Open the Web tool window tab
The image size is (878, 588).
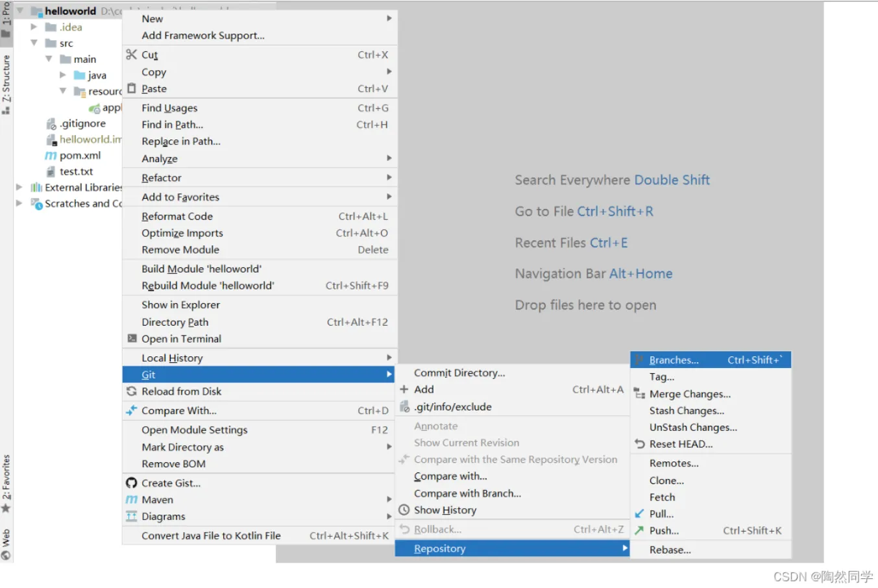[6, 544]
